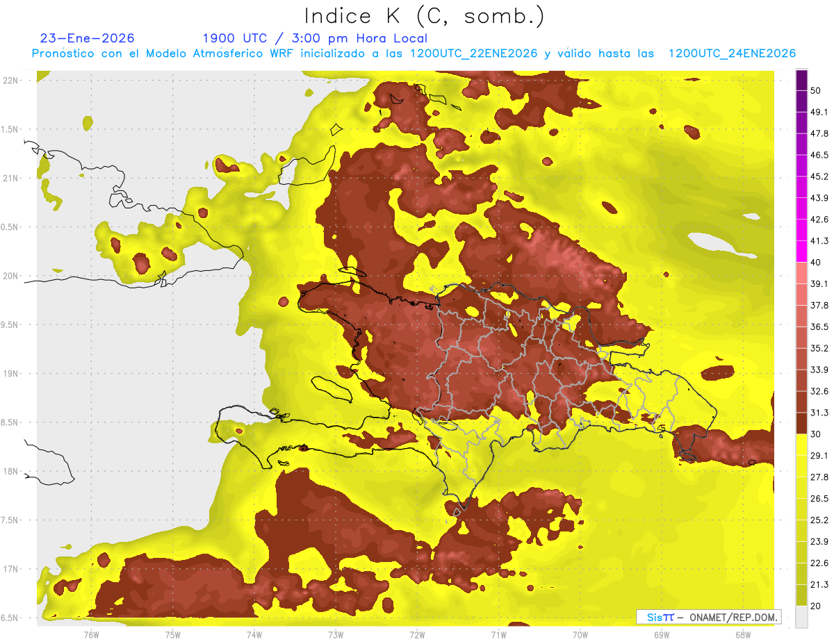The image size is (834, 644).
Task: Click the light gray swatch at colorbar bottom
Action: 801,616
